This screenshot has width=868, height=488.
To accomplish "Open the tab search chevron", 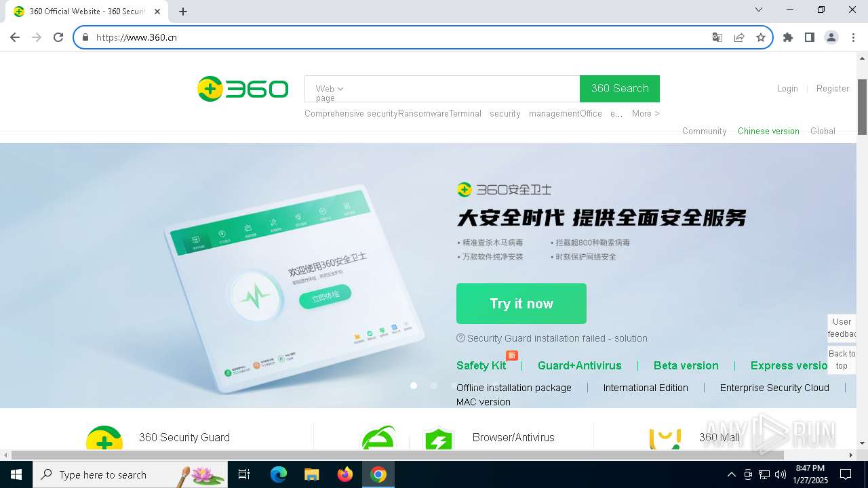I will (759, 9).
